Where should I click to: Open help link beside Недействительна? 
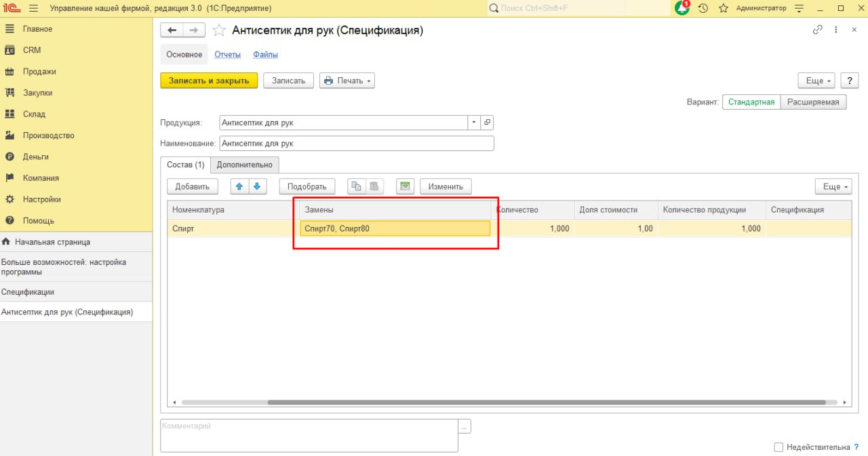click(856, 447)
